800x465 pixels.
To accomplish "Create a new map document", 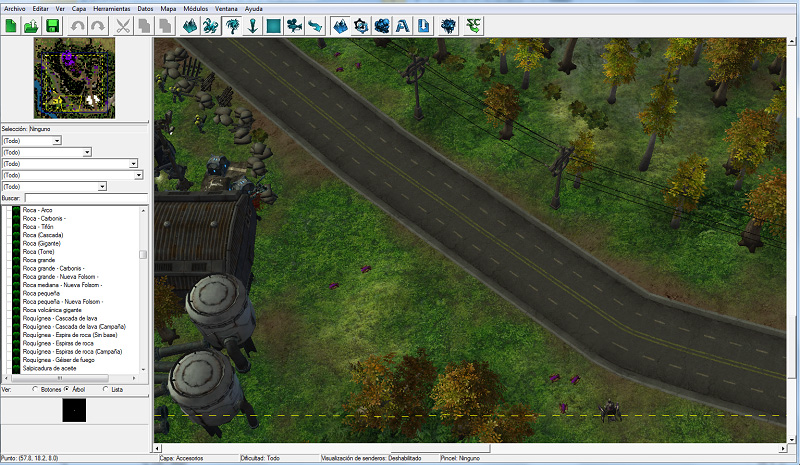I will 11,26.
